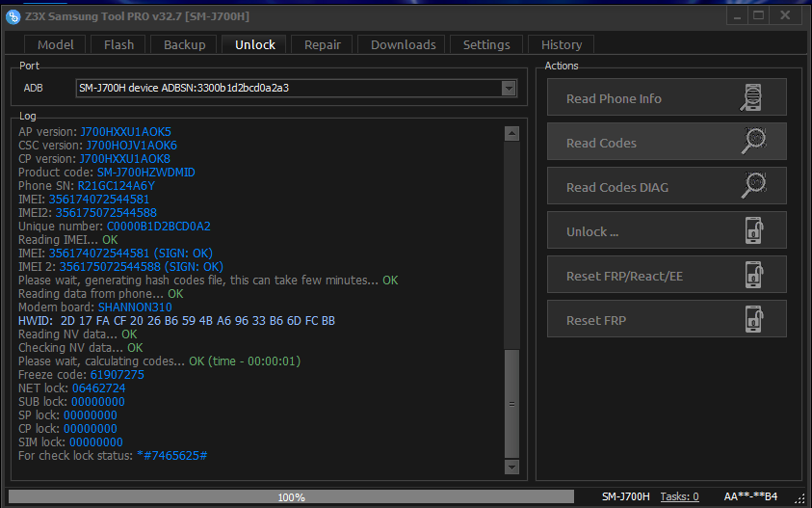Select the Unlock tab
The width and height of the screenshot is (812, 508).
click(x=255, y=44)
